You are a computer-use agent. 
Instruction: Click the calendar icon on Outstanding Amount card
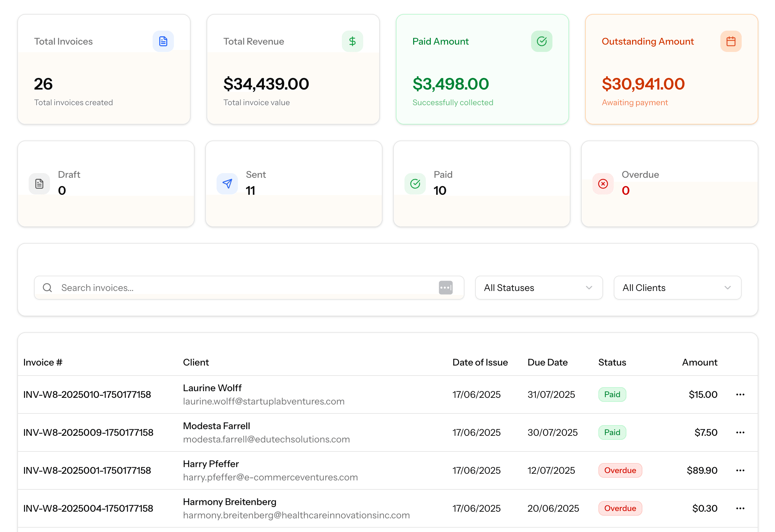point(731,41)
